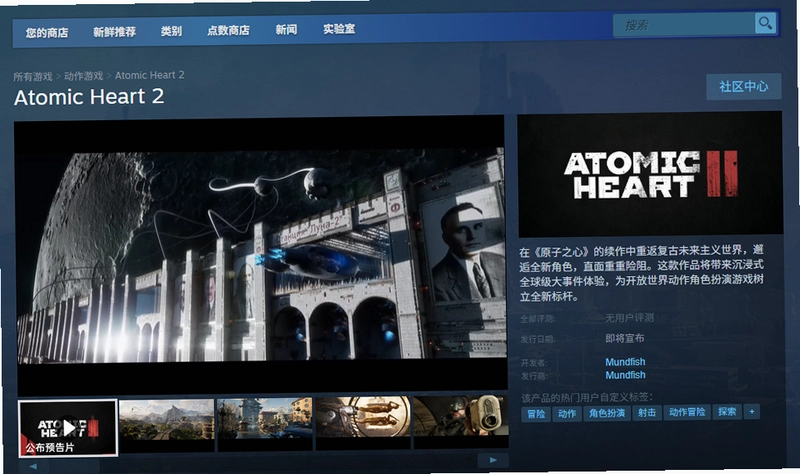This screenshot has width=800, height=474.
Task: Click the Atomic Heart 2 page title
Action: click(x=89, y=97)
